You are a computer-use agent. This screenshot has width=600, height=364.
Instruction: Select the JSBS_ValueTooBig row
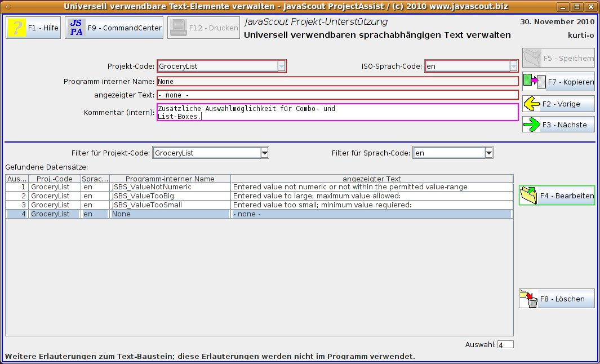click(169, 196)
